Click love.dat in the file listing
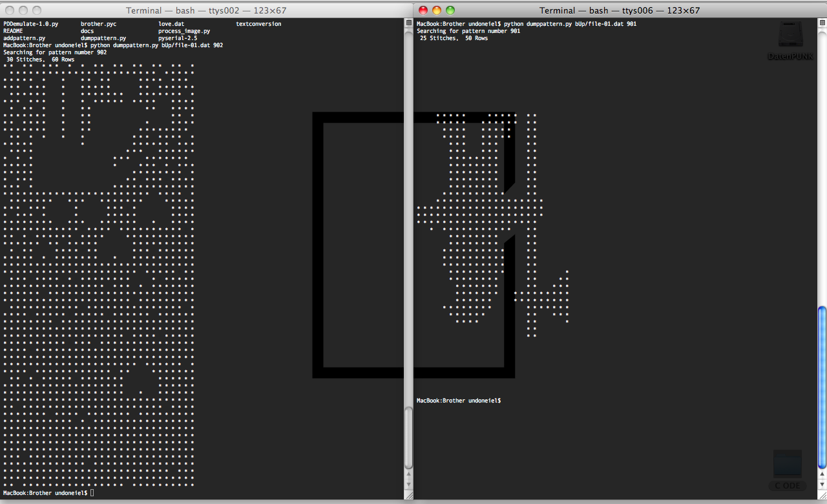This screenshot has width=827, height=504. (171, 24)
